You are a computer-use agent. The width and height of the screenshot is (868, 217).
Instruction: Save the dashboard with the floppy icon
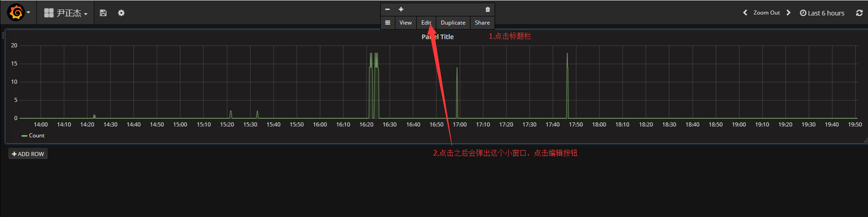click(103, 13)
